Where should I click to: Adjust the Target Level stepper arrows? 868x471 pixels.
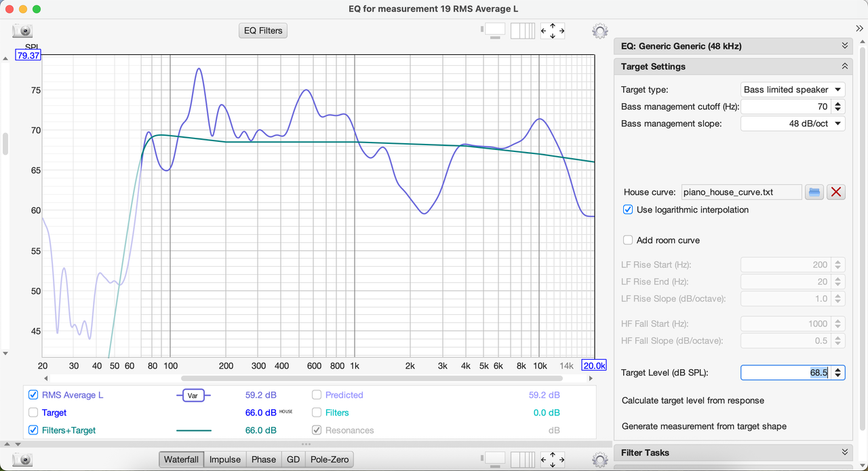pyautogui.click(x=838, y=373)
